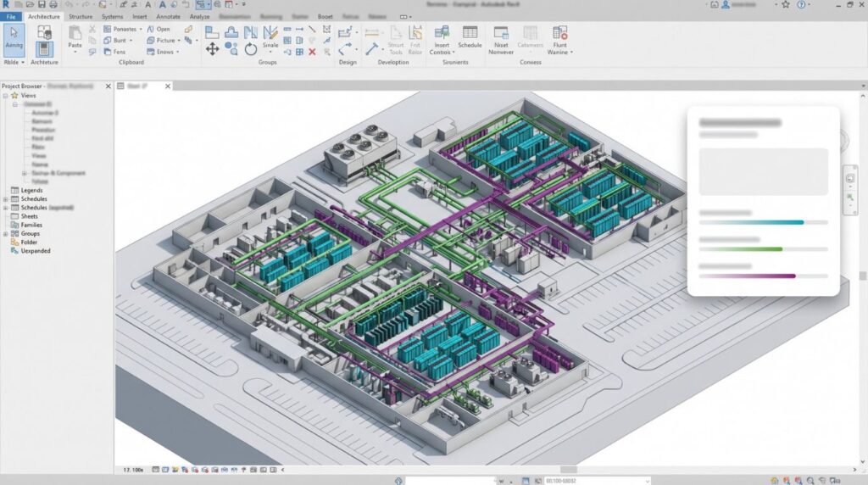The height and width of the screenshot is (485, 868).
Task: Click the Save icon in quick access toolbar
Action: pos(42,4)
